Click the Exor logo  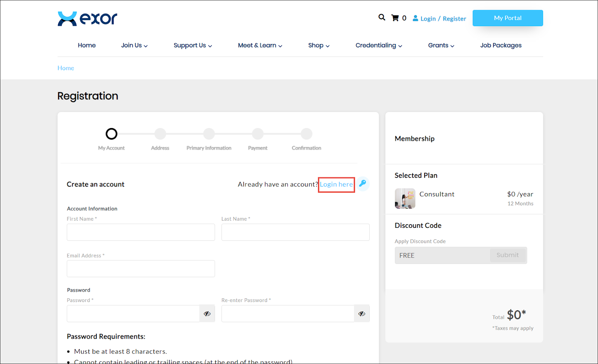pos(87,18)
